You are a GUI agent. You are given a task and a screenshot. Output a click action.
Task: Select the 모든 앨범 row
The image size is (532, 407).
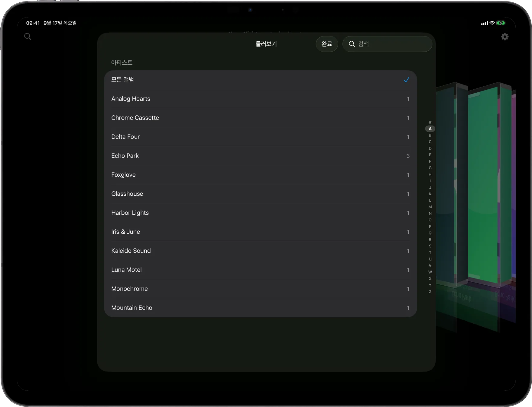(261, 80)
